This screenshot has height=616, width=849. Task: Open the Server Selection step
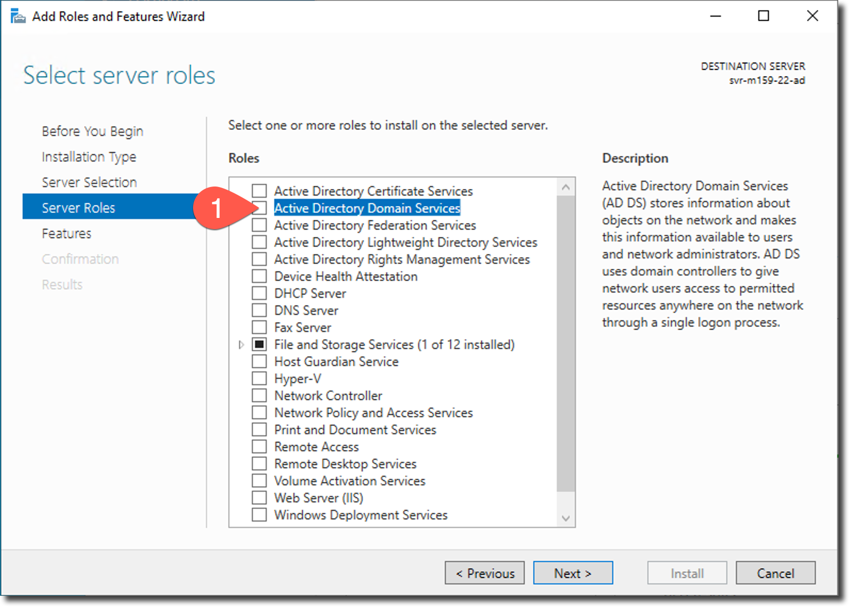point(90,182)
